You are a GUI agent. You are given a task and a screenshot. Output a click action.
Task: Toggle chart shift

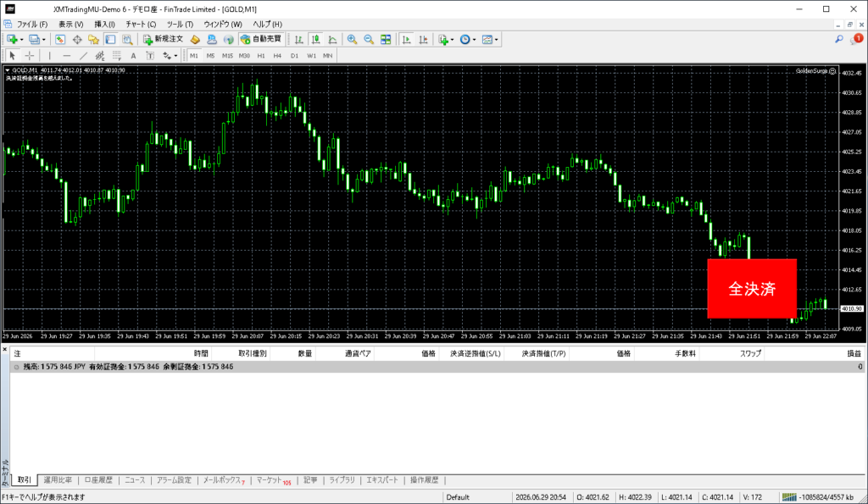pyautogui.click(x=423, y=39)
